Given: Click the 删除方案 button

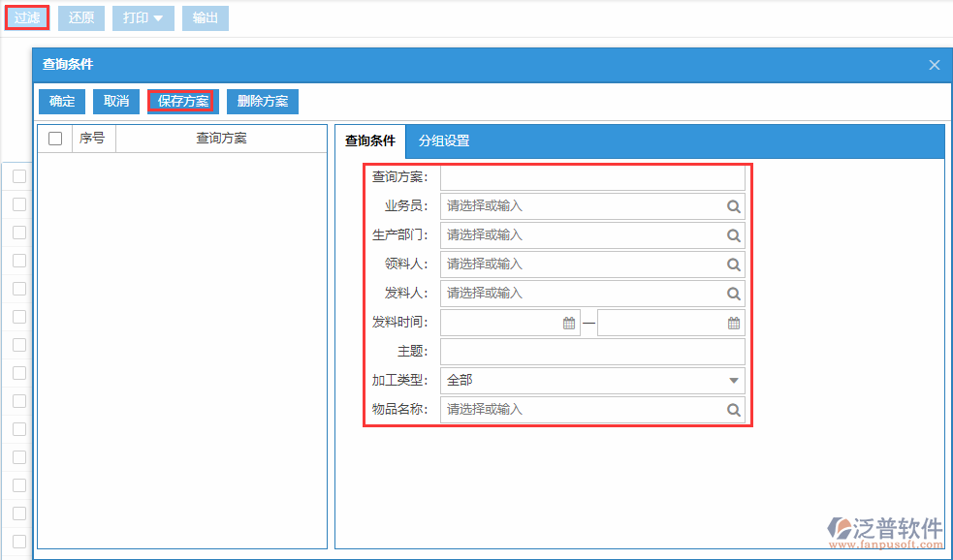Looking at the screenshot, I should [x=263, y=102].
